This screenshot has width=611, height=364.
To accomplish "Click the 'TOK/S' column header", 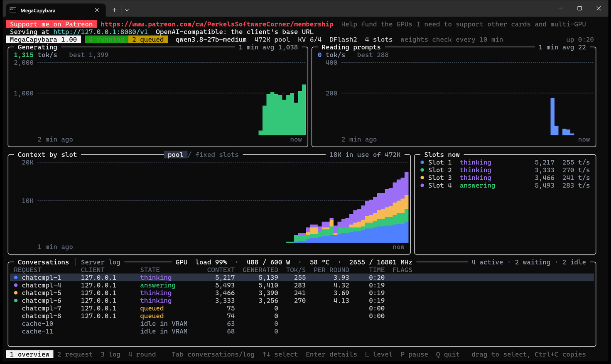I will (296, 270).
